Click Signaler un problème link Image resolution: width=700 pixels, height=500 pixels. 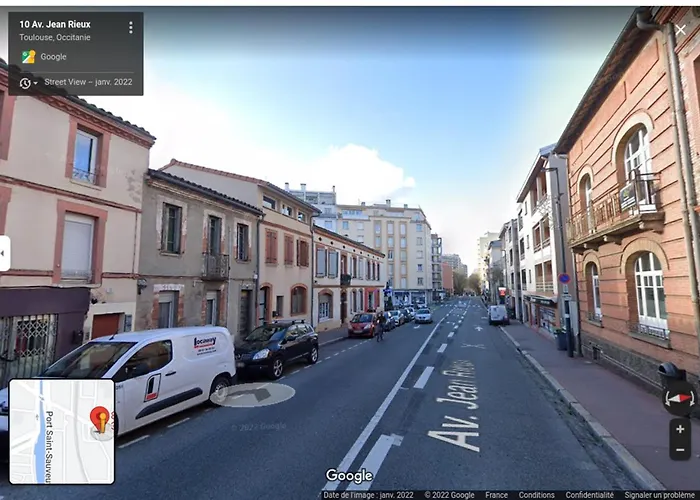pyautogui.click(x=662, y=495)
